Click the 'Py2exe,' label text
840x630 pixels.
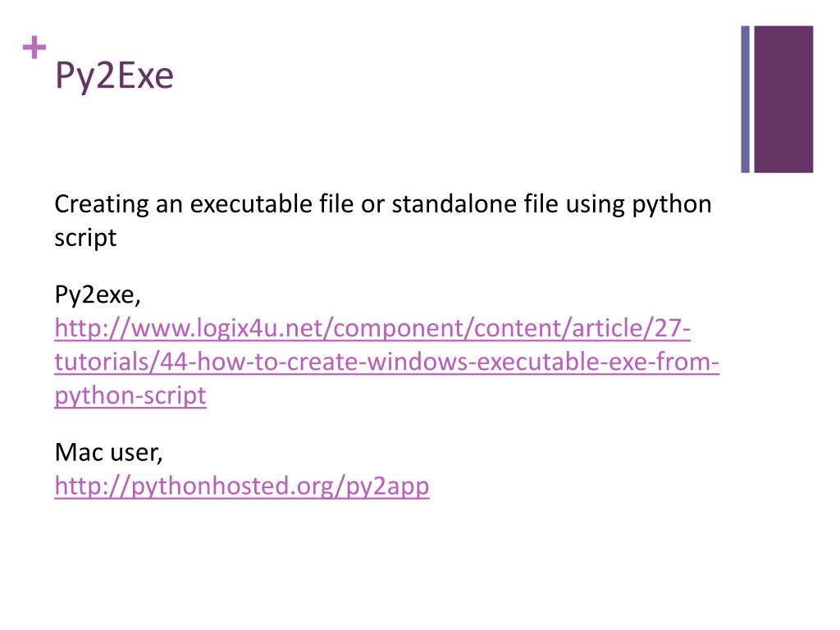(98, 295)
